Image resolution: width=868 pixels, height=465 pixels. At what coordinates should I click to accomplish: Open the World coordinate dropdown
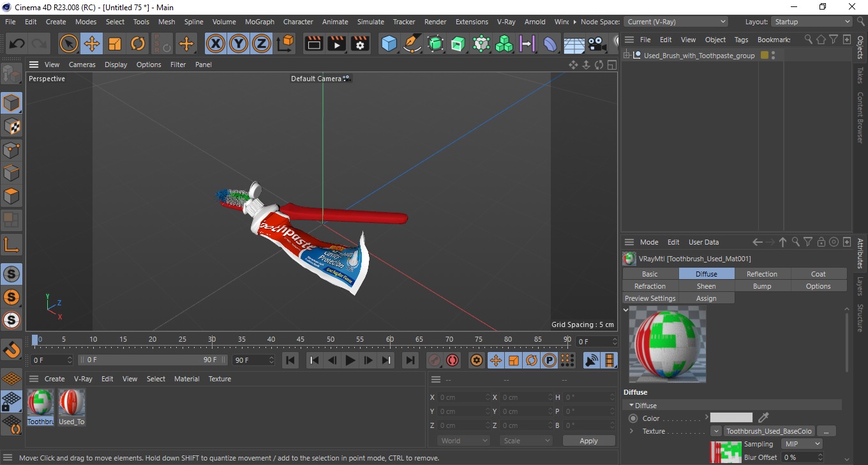(464, 441)
